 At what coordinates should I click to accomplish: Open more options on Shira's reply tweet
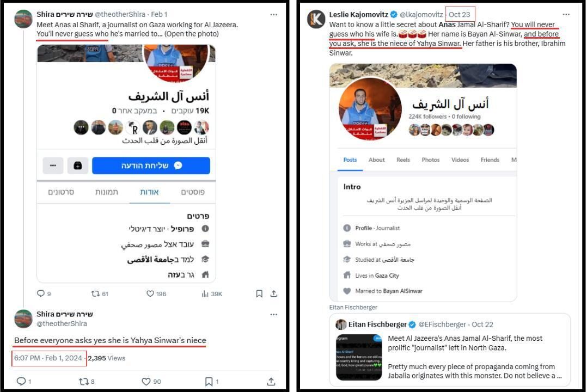click(x=274, y=315)
